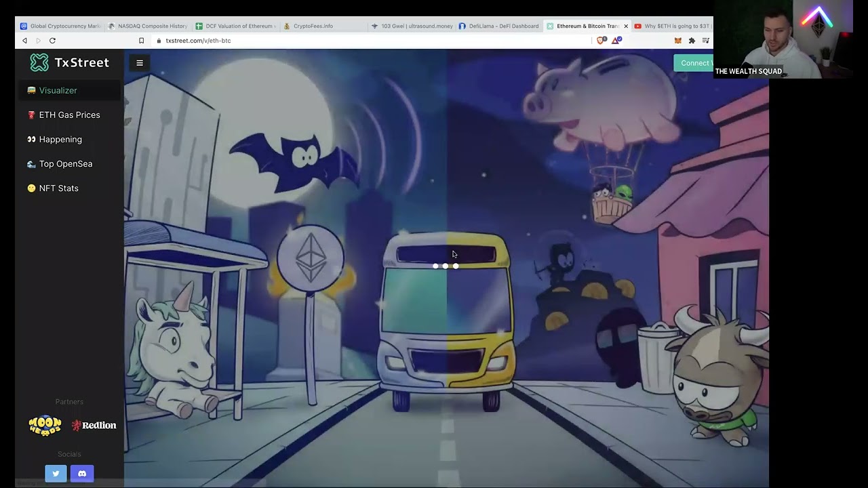The height and width of the screenshot is (488, 868).
Task: Open Top OpenSea in sidebar
Action: [69, 163]
